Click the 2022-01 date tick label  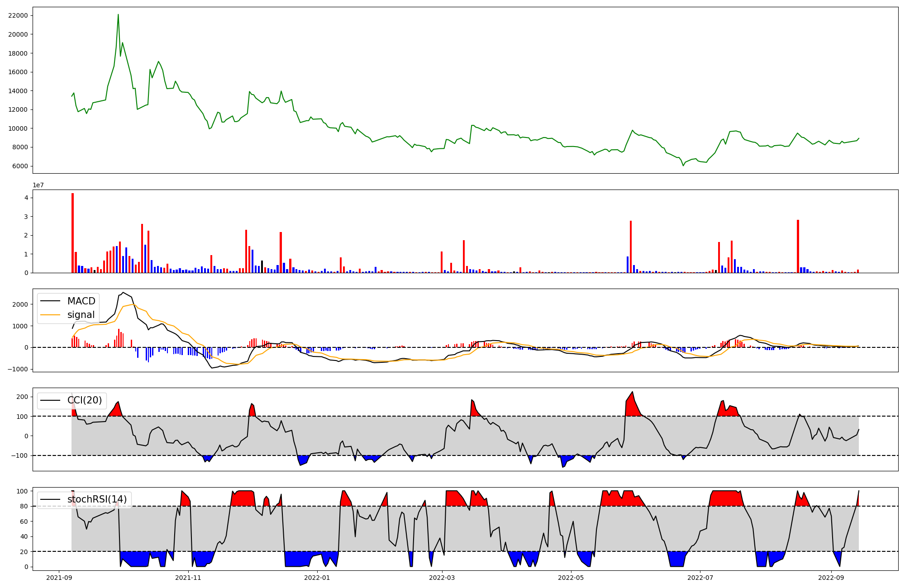[x=317, y=578]
